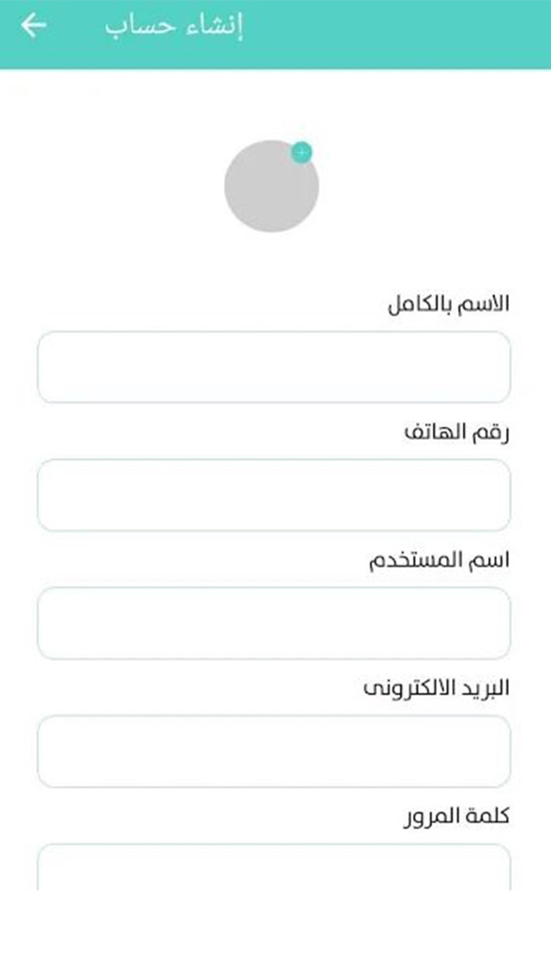Click the كلمة المرور label text
551x980 pixels.
tap(457, 816)
